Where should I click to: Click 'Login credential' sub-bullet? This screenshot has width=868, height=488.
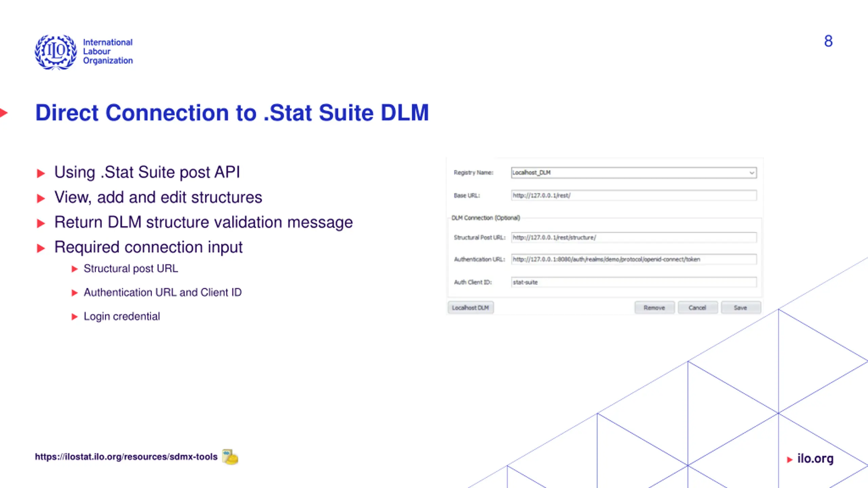[122, 317]
